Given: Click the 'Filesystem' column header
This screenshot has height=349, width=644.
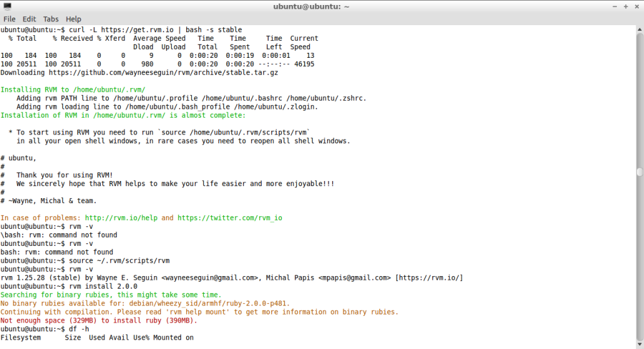Looking at the screenshot, I should coord(21,338).
